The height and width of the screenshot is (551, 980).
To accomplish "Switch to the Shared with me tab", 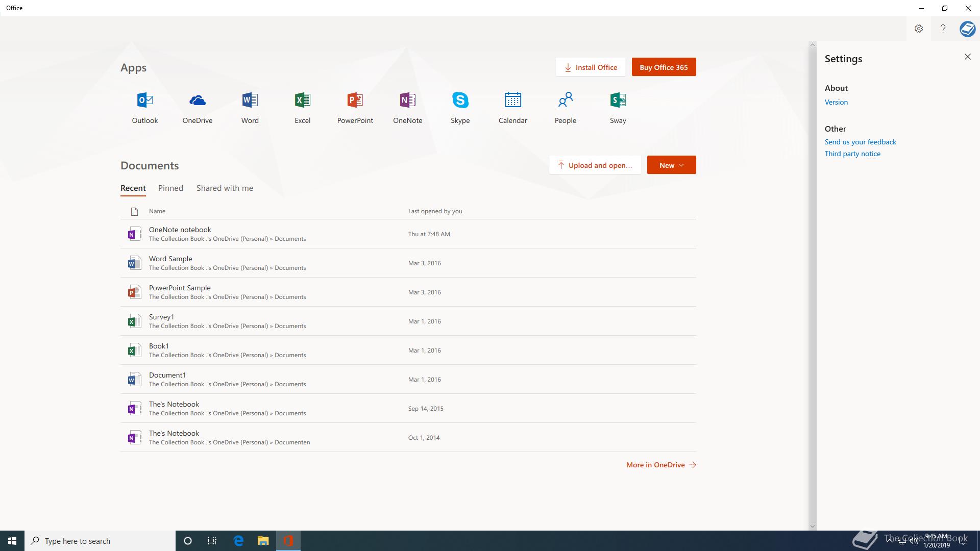I will (x=225, y=188).
